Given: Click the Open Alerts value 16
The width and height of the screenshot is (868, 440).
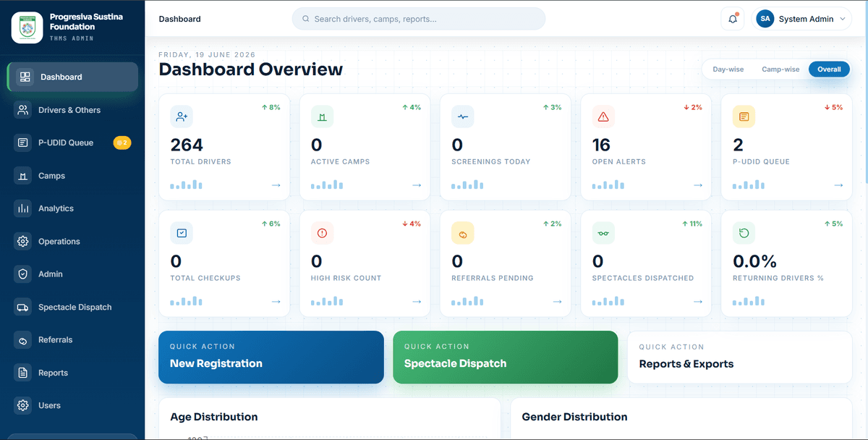Looking at the screenshot, I should click(601, 145).
